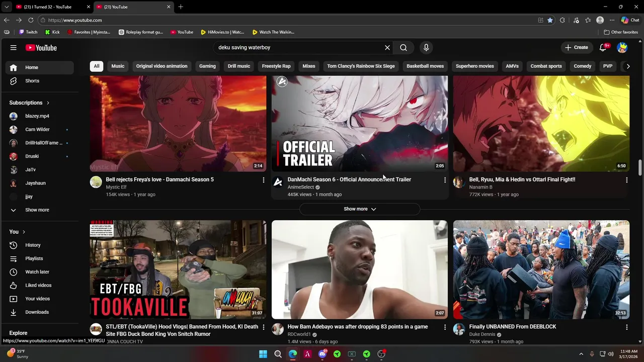The width and height of the screenshot is (644, 362).
Task: Go to Home in the sidebar
Action: (x=40, y=67)
